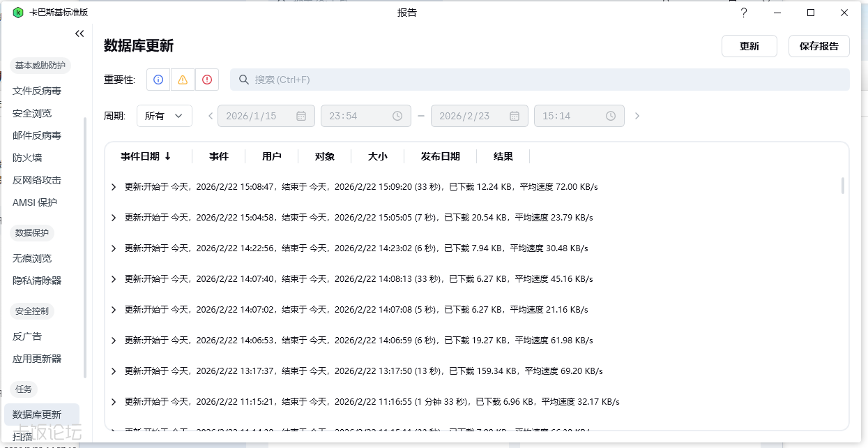This screenshot has height=448, width=868.
Task: Open the 周期 dropdown showing 所有
Action: [165, 116]
